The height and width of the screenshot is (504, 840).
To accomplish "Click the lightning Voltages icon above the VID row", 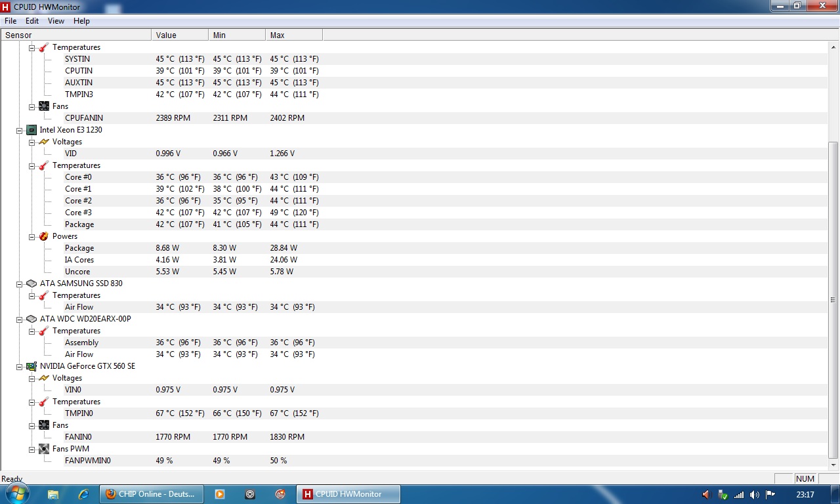I will 44,142.
